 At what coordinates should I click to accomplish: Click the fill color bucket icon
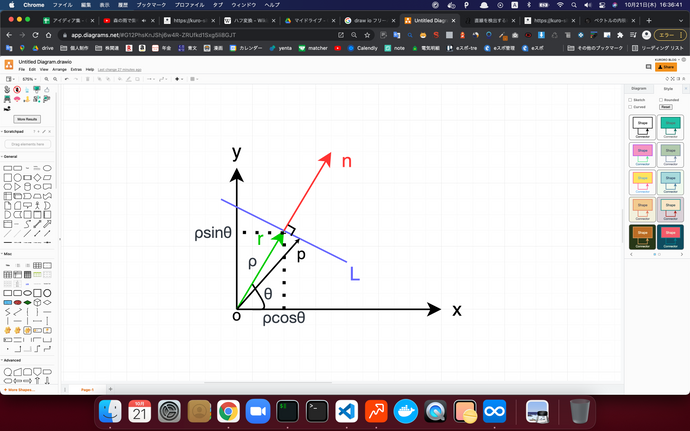(x=120, y=79)
